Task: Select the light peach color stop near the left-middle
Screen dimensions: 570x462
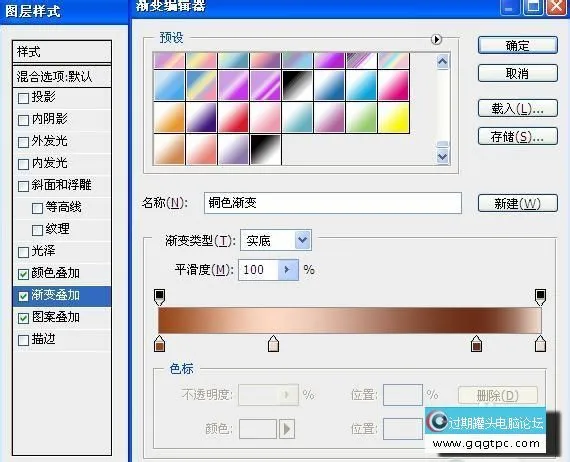Action: coord(273,344)
